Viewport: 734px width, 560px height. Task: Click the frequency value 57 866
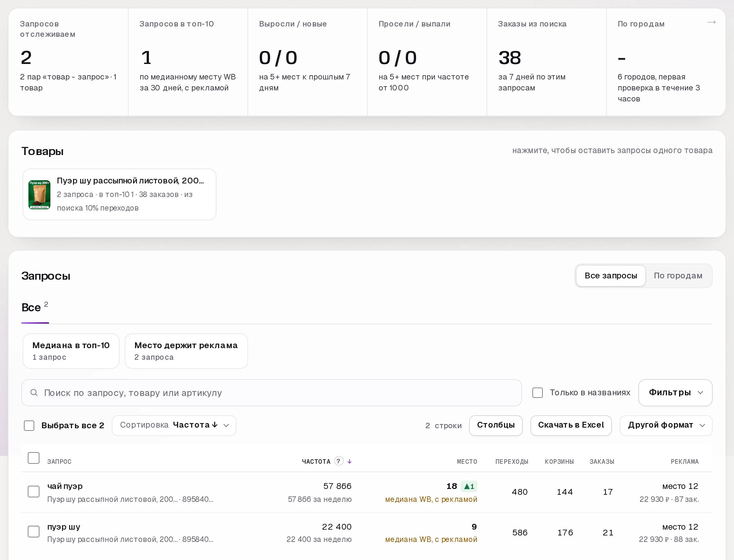click(337, 486)
